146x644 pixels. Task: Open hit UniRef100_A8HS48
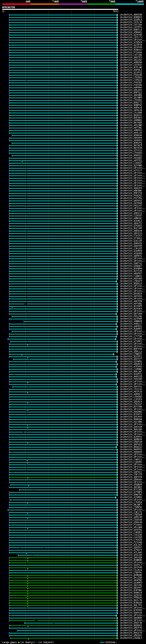pyautogui.click(x=131, y=15)
